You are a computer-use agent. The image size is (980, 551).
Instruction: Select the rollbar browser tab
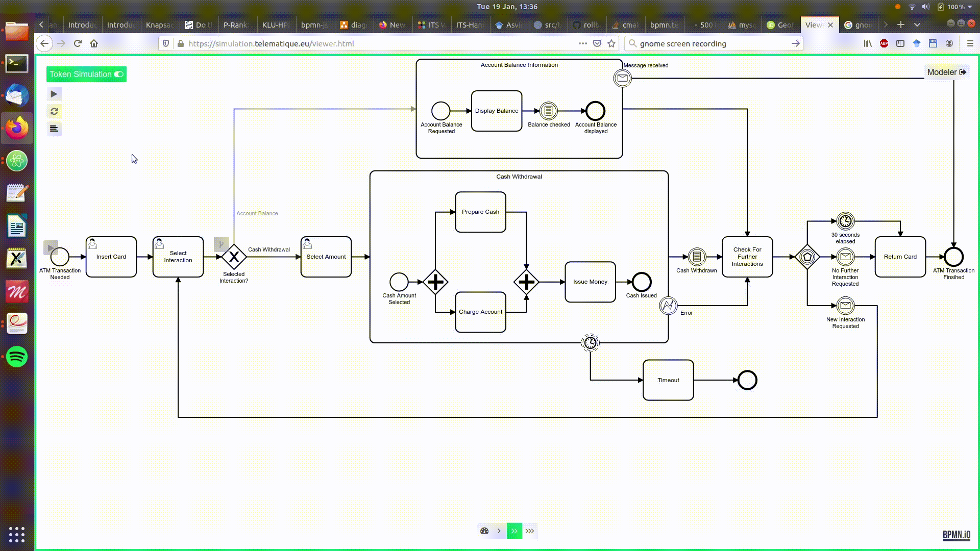(588, 24)
